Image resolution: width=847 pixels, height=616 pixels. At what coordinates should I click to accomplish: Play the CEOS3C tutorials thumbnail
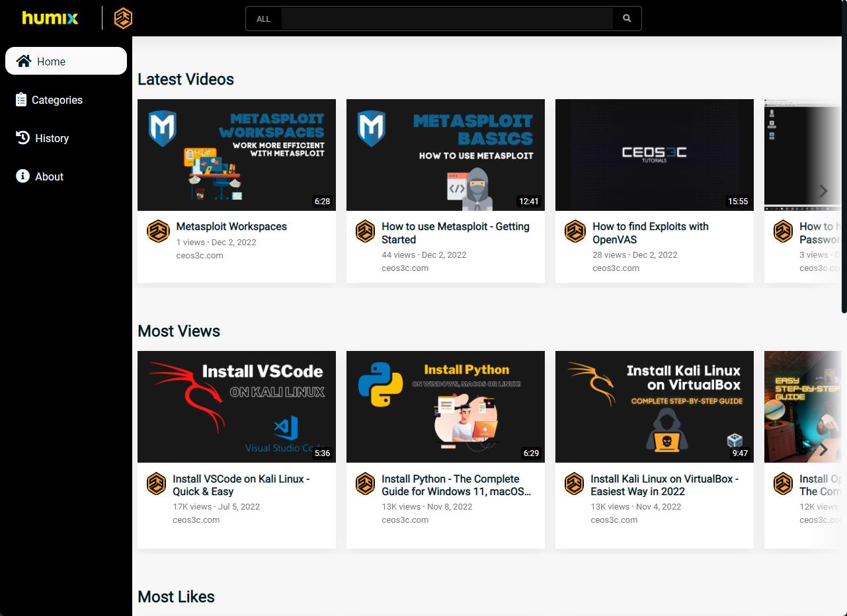pos(655,155)
